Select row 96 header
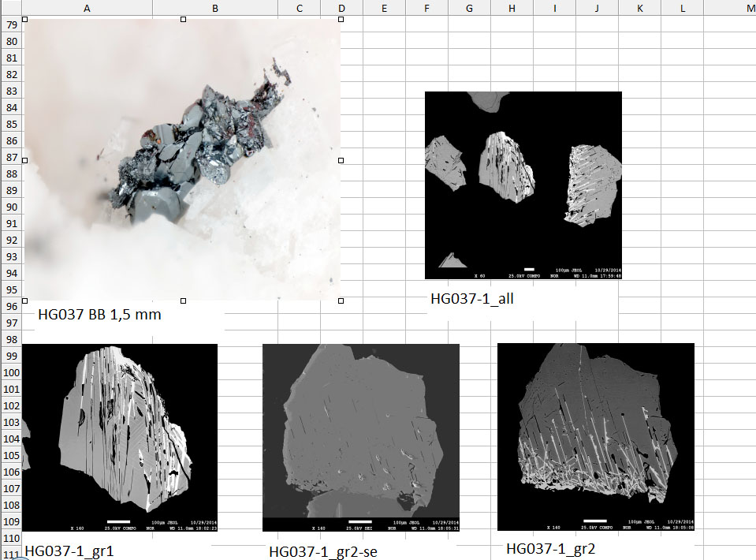 tap(12, 306)
